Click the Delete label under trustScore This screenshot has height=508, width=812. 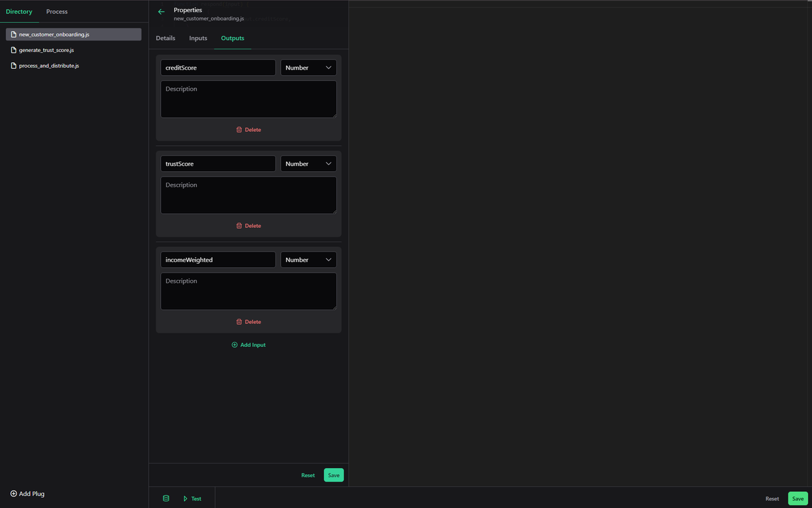(253, 226)
